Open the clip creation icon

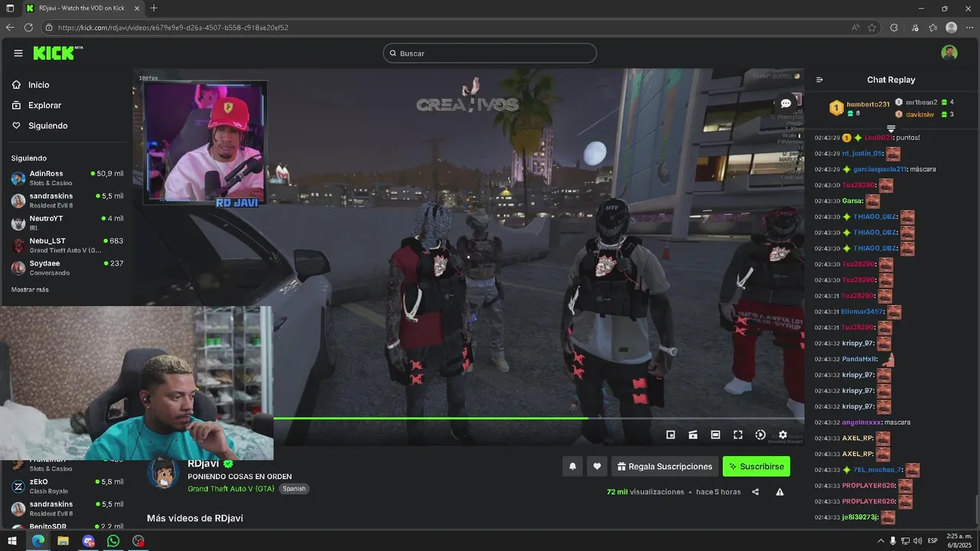click(693, 435)
